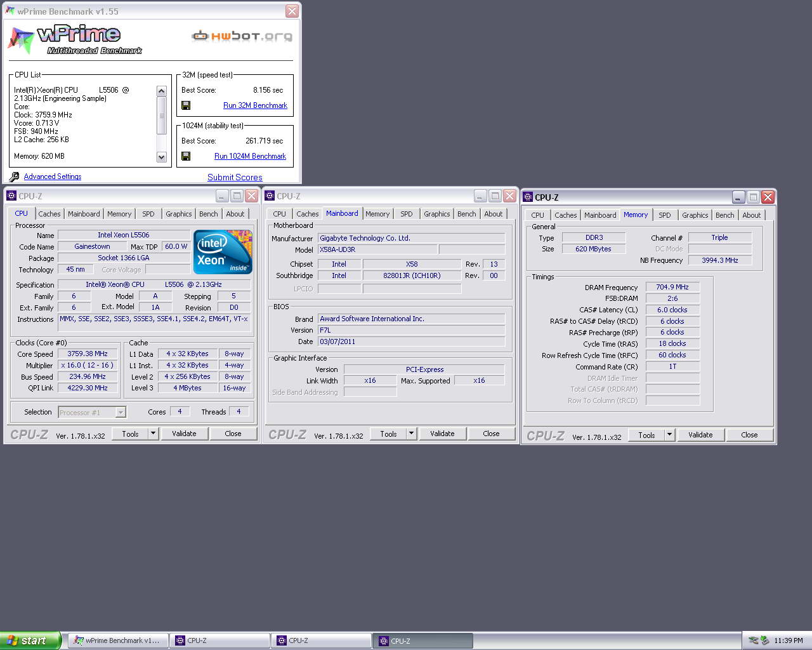Click the processor name Intel Xeon L5506
This screenshot has width=812, height=650.
click(x=124, y=235)
